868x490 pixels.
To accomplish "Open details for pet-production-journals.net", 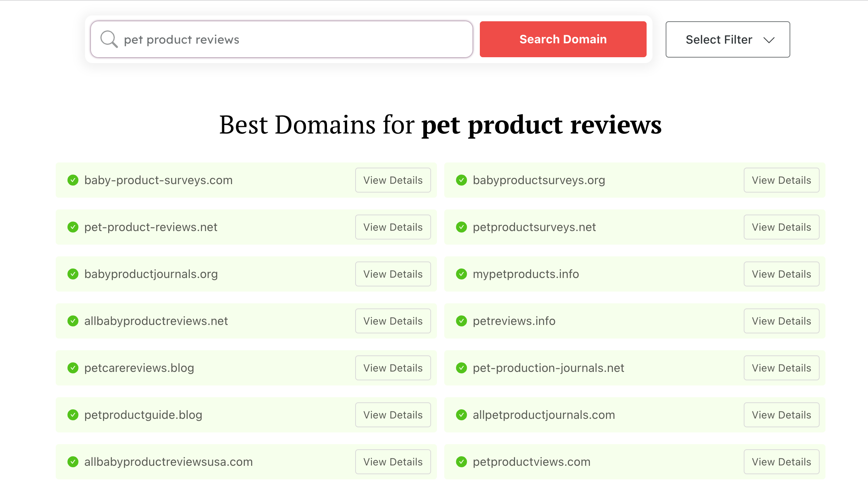I will tap(781, 368).
